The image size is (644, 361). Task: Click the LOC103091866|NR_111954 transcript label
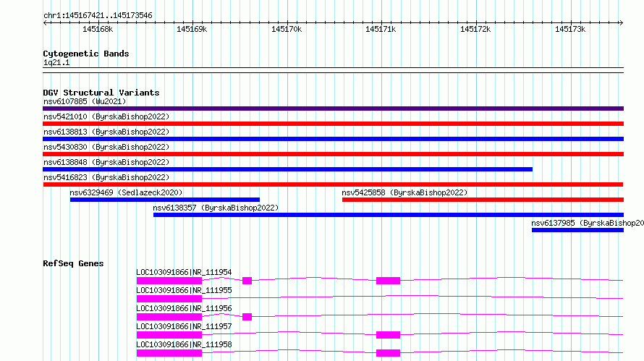click(184, 272)
